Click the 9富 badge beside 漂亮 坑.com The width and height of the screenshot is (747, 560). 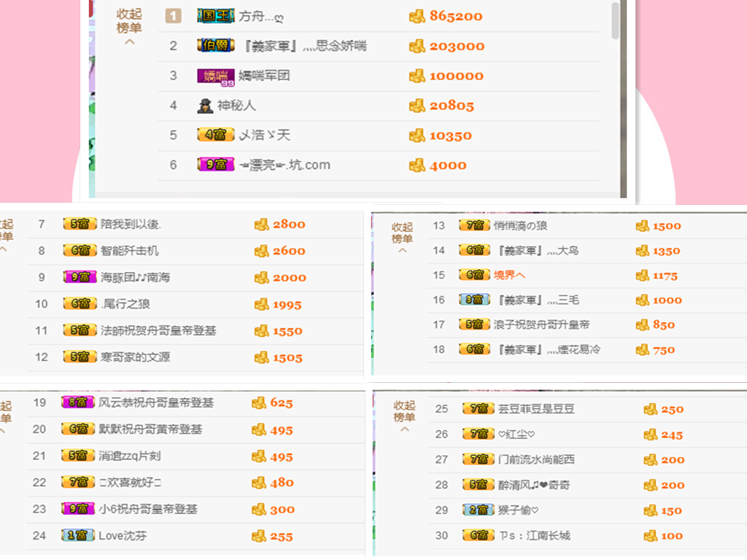[x=216, y=165]
